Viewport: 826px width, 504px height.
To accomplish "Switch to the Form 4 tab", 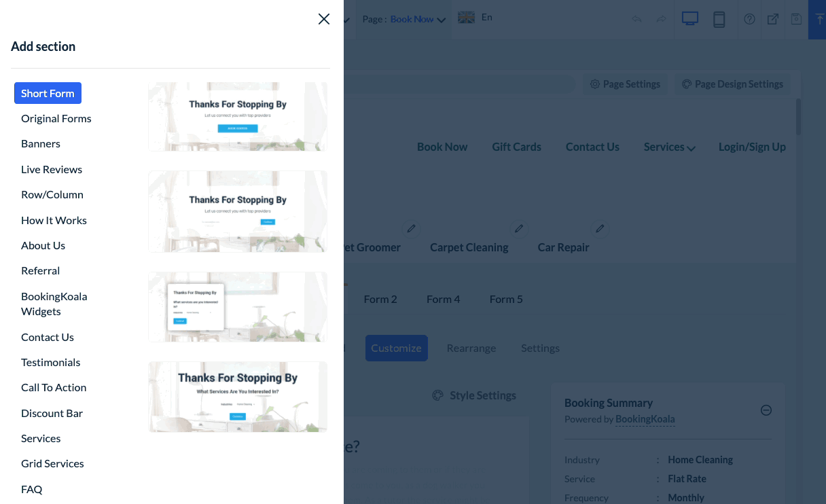I will 443,299.
